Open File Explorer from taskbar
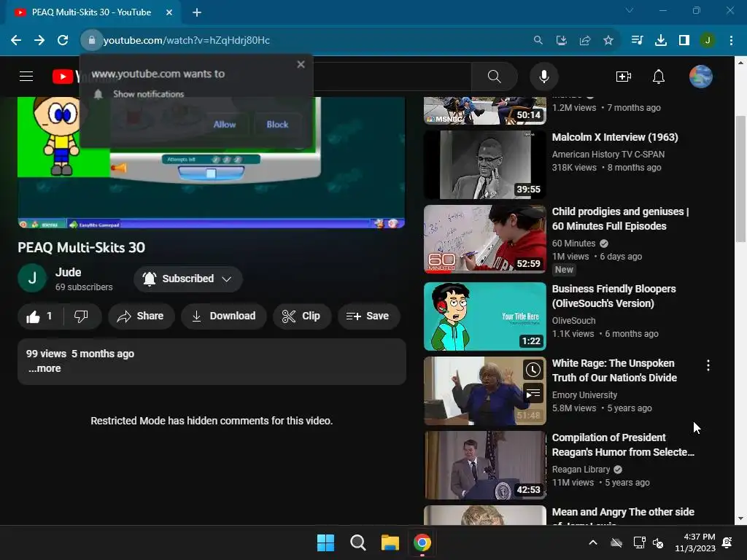The image size is (747, 560). [390, 542]
